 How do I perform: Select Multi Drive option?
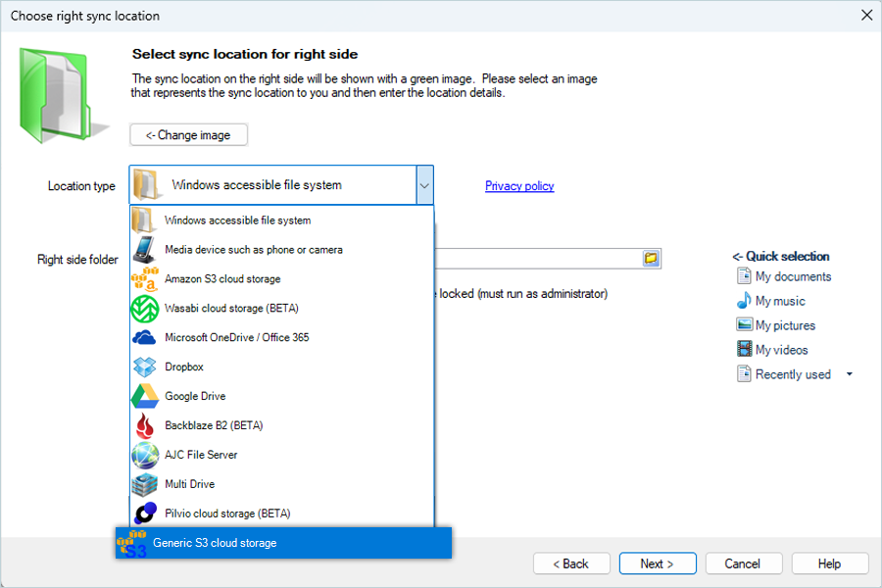pos(282,484)
